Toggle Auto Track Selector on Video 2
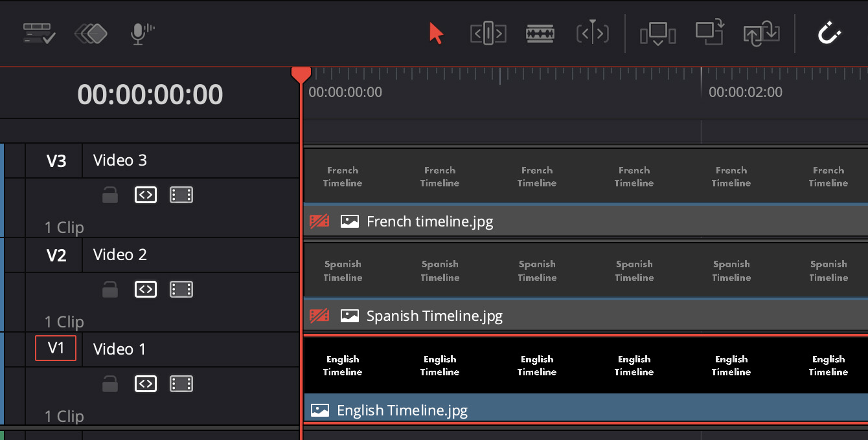 pyautogui.click(x=146, y=289)
